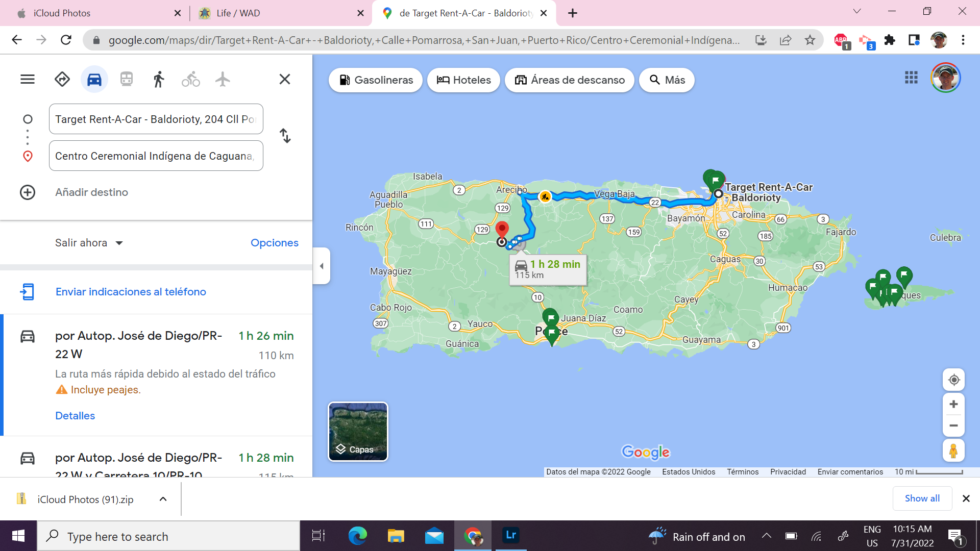Image resolution: width=980 pixels, height=551 pixels.
Task: Select the 1 h 26 min route option
Action: click(156, 375)
